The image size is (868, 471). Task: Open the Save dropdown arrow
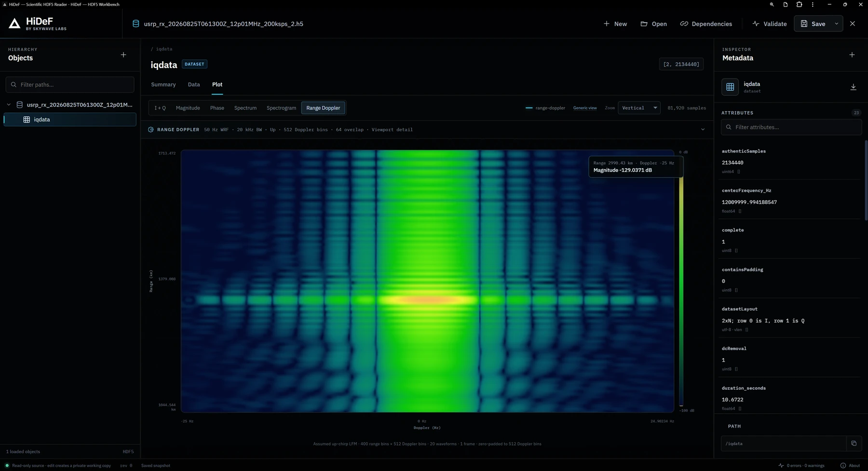point(837,24)
